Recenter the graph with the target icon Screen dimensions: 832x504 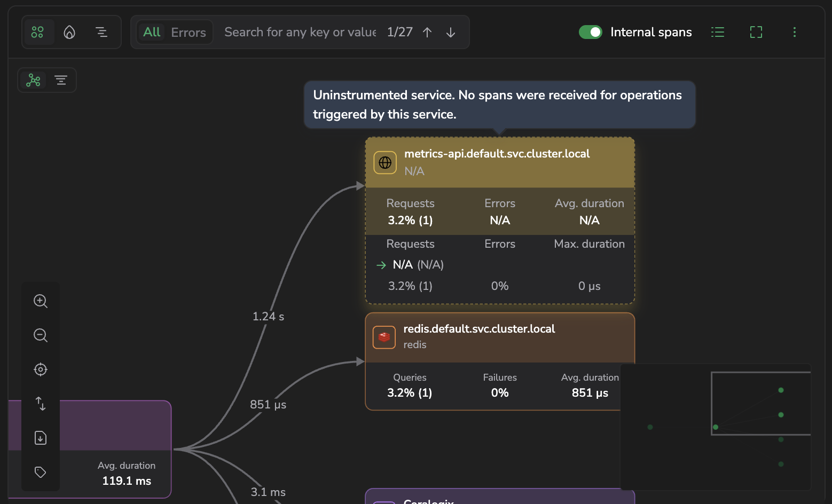pyautogui.click(x=41, y=369)
